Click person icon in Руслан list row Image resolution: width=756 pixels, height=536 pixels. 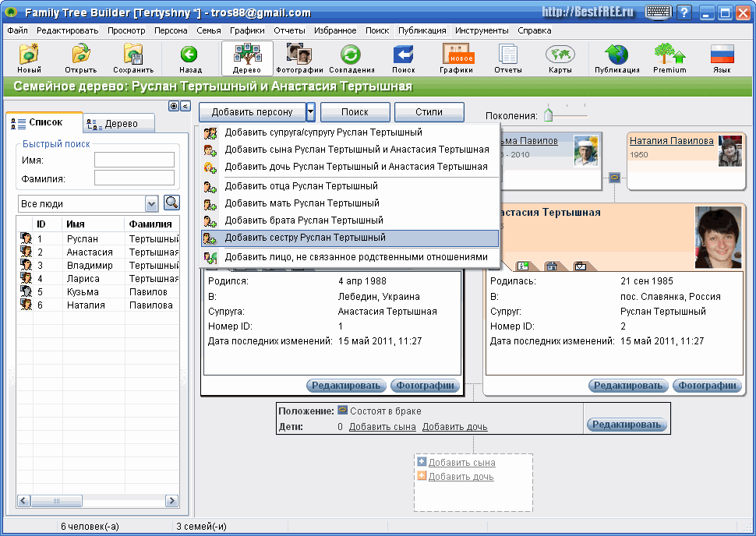pos(26,238)
